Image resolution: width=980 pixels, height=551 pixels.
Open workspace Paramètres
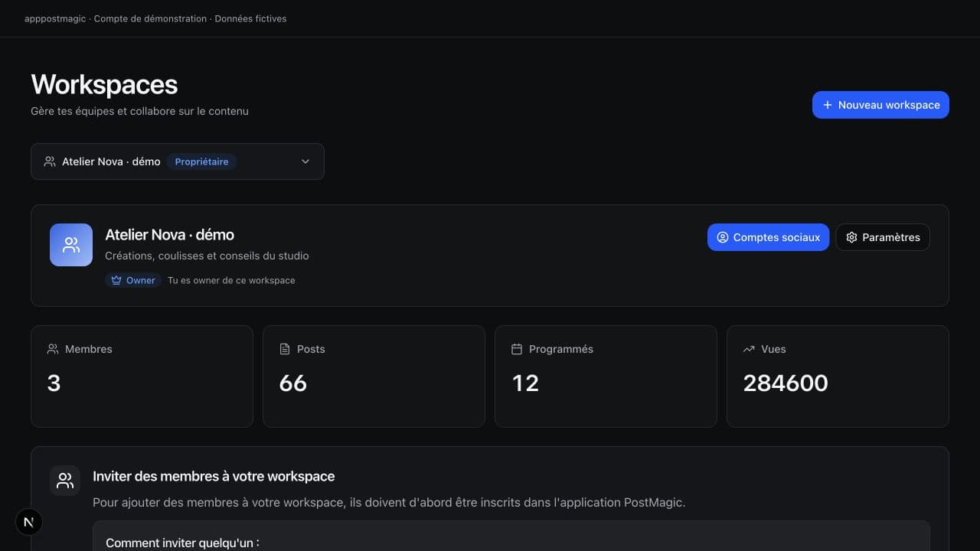883,237
